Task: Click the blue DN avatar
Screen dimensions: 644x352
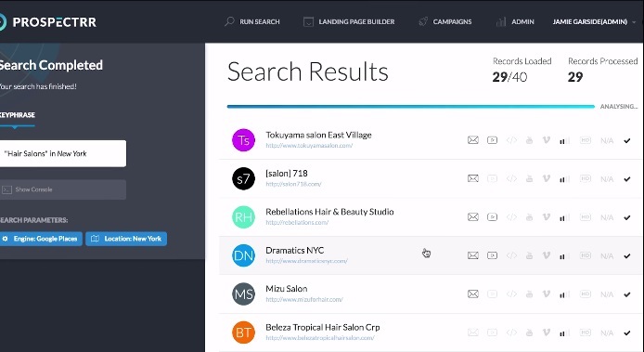Action: pos(243,255)
